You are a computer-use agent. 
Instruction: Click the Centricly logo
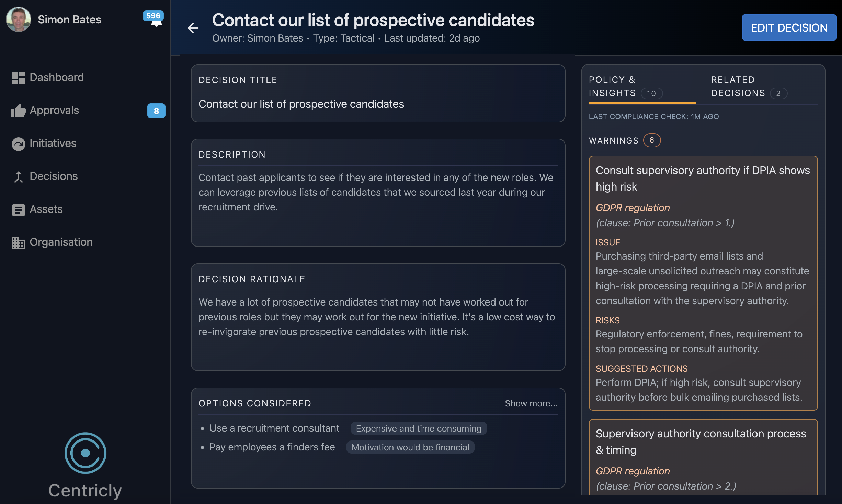coord(85,454)
